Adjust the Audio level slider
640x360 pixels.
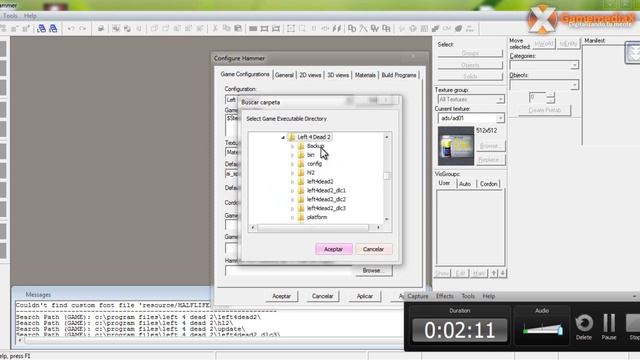tap(542, 329)
